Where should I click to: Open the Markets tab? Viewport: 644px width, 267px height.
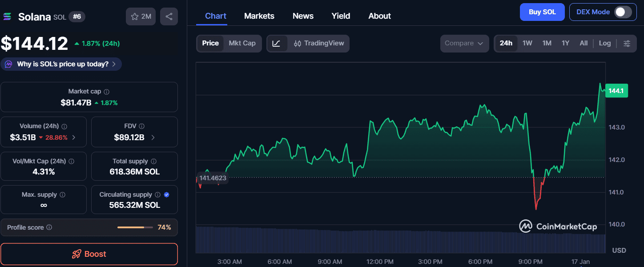(259, 16)
